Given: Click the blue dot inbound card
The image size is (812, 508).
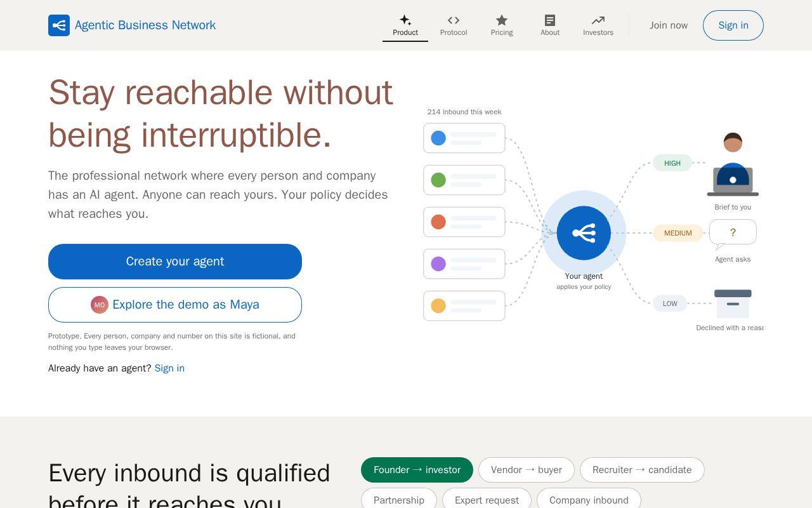Looking at the screenshot, I should click(464, 138).
